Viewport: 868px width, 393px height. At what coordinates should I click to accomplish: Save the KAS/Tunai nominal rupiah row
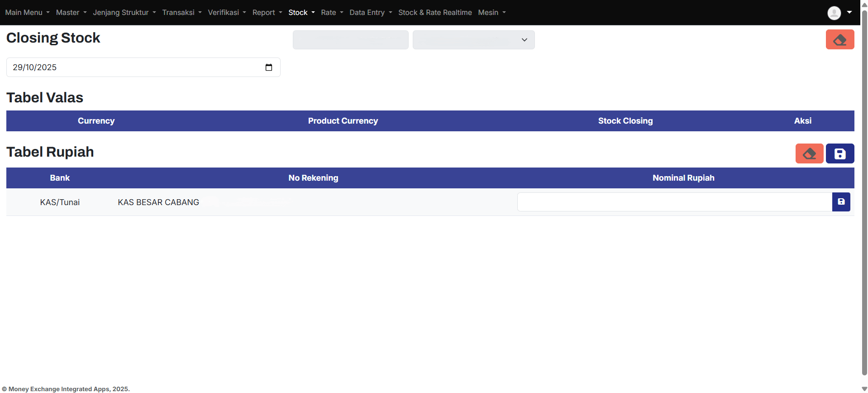coord(841,202)
